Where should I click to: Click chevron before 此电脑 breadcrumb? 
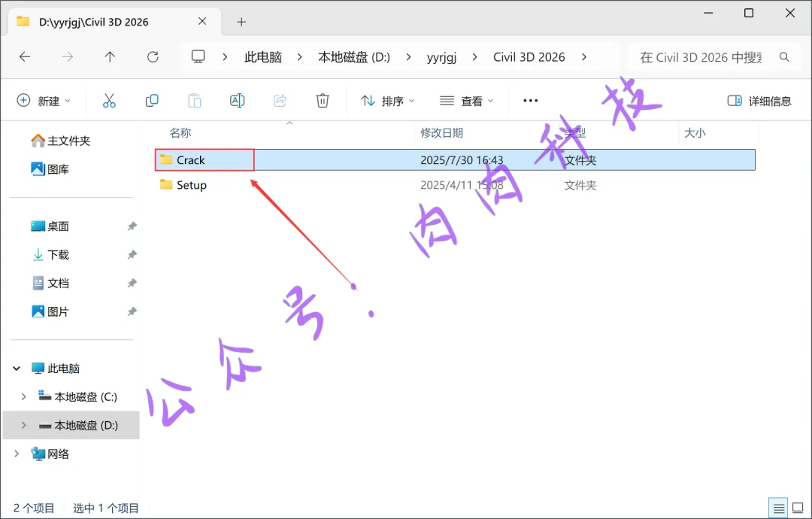click(x=225, y=57)
